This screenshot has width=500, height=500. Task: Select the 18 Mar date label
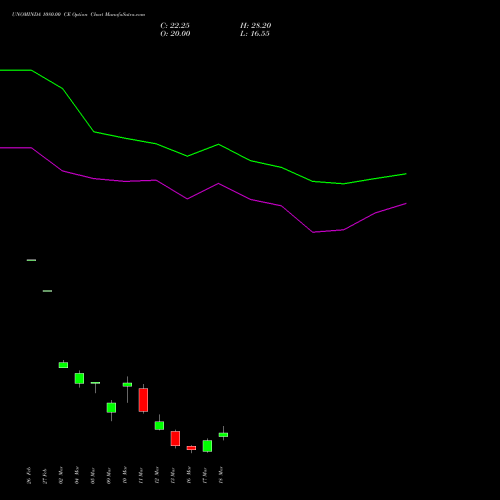221,475
